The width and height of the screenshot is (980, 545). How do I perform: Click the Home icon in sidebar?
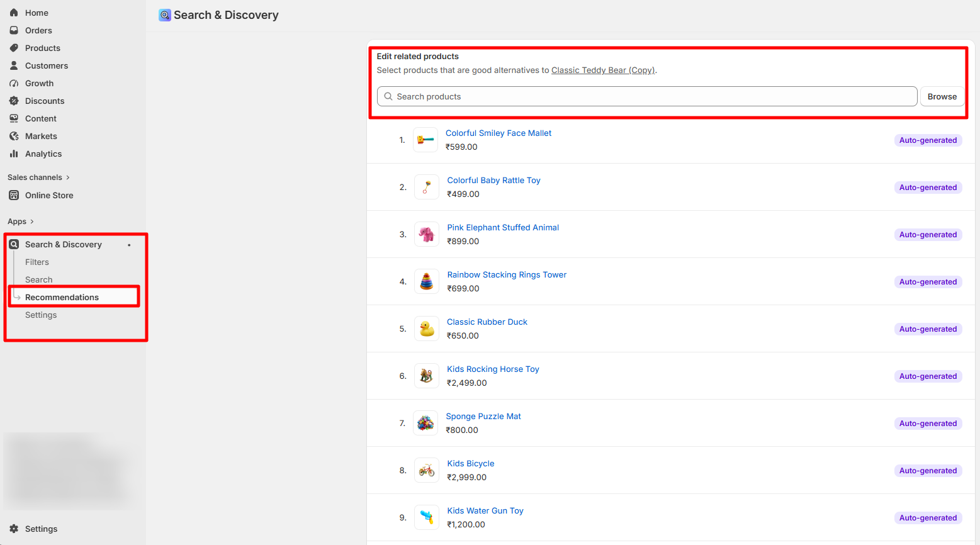tap(14, 13)
